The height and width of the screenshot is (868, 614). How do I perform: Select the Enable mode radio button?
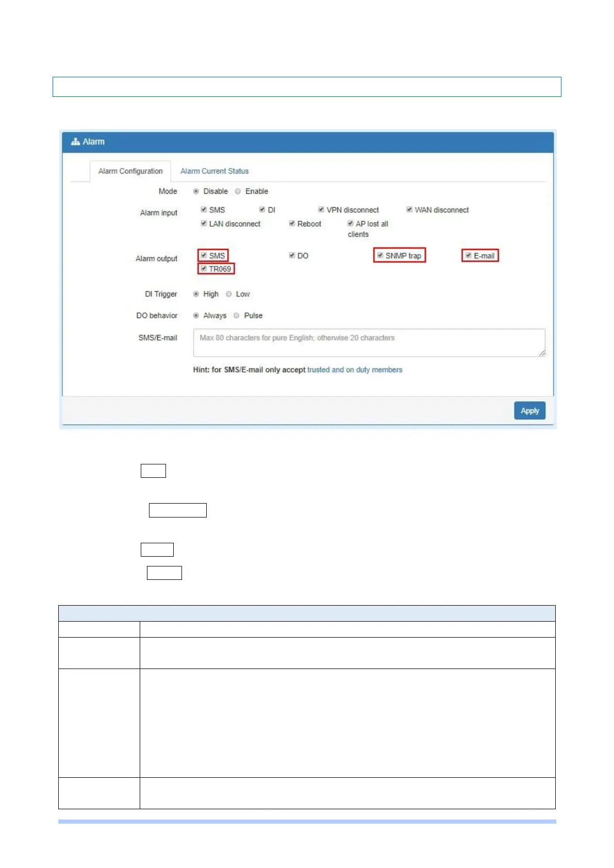(x=238, y=191)
